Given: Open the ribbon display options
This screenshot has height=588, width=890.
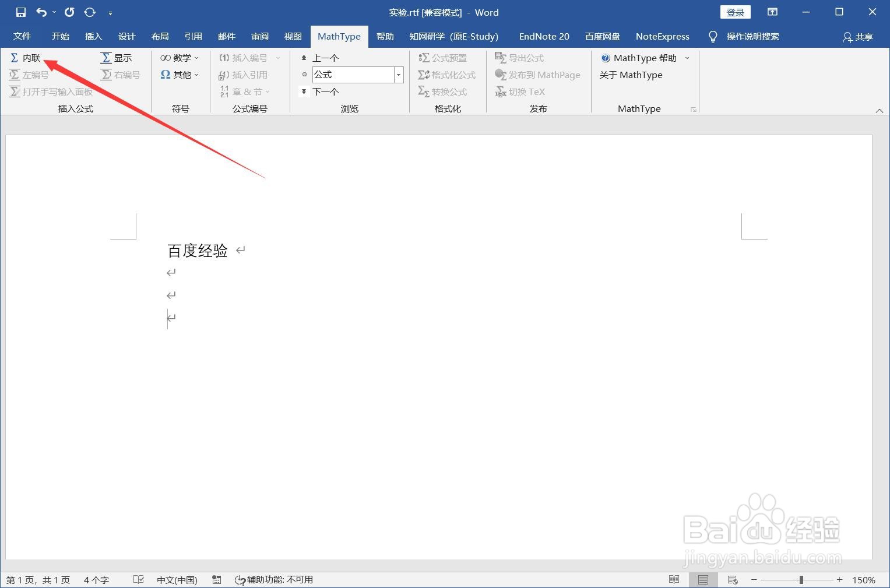Looking at the screenshot, I should (x=772, y=12).
